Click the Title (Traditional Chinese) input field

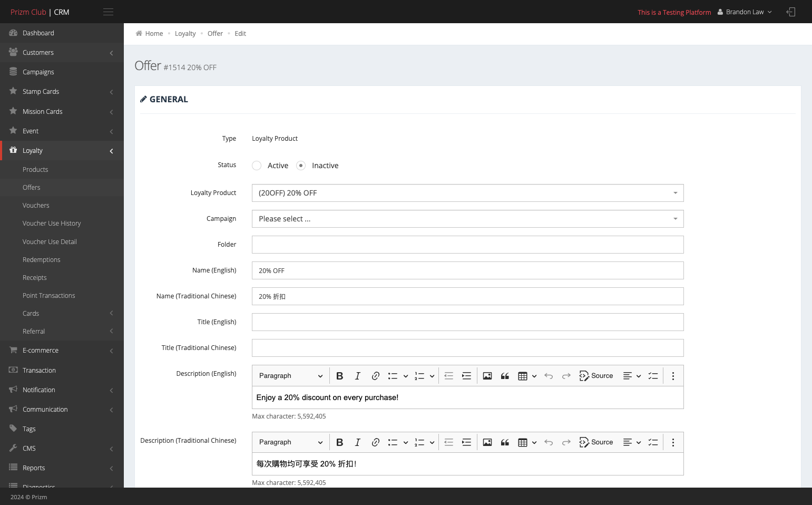point(468,348)
